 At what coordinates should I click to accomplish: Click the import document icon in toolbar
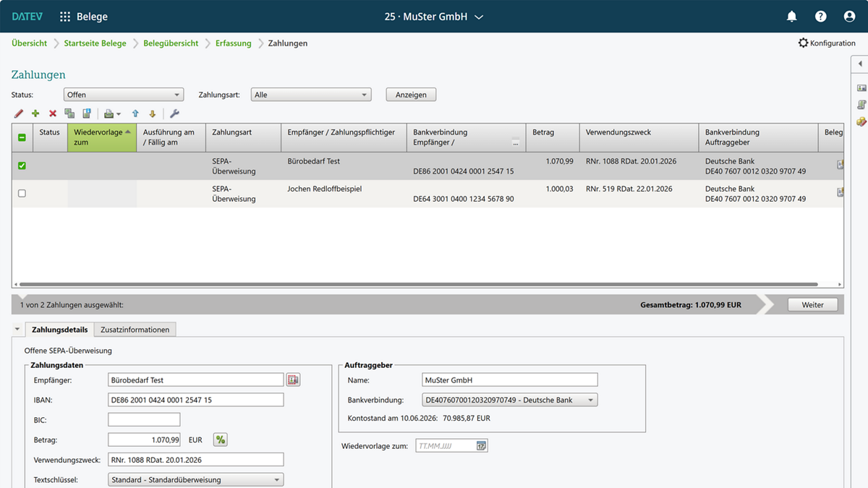click(x=87, y=114)
